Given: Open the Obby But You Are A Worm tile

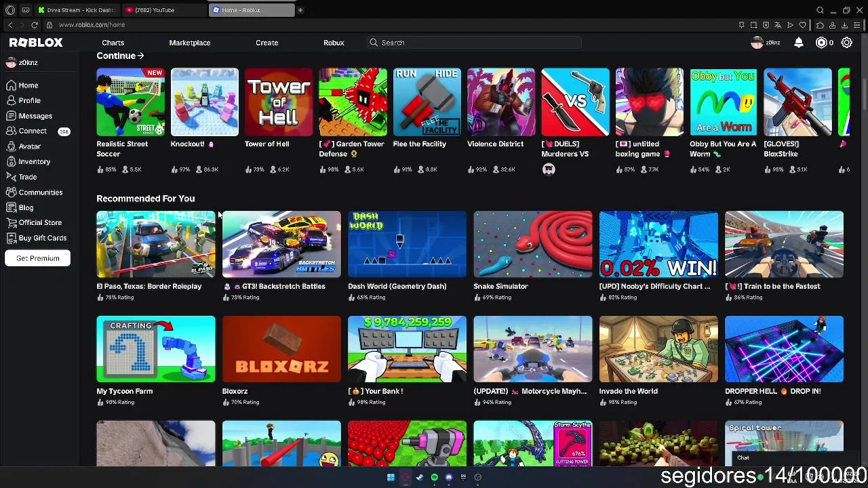Looking at the screenshot, I should pos(724,102).
